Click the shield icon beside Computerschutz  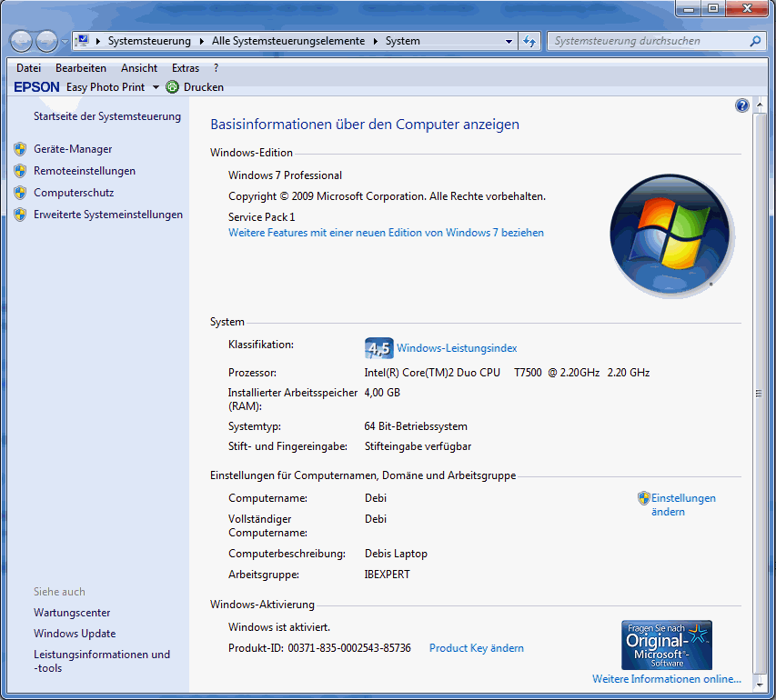tap(20, 193)
